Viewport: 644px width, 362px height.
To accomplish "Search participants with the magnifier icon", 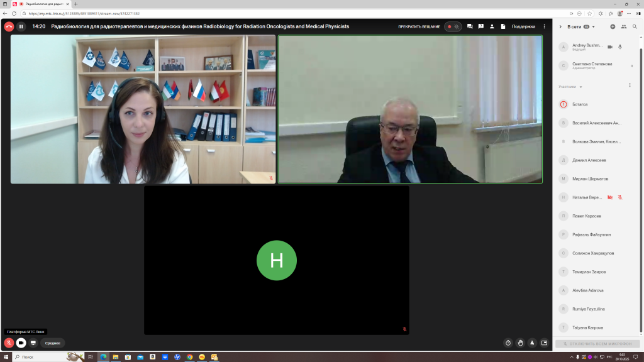I will 635,26.
